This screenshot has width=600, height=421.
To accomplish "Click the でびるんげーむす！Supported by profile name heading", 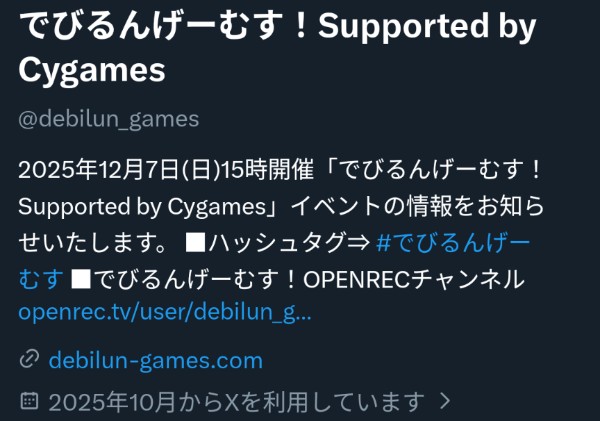I will (x=277, y=26).
